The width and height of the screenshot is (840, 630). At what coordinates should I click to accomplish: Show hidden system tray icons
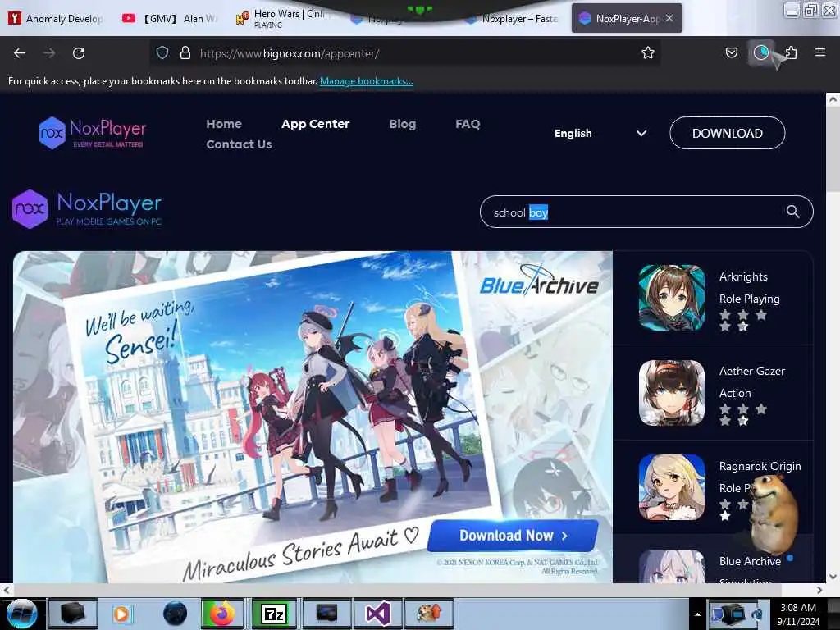point(697,614)
